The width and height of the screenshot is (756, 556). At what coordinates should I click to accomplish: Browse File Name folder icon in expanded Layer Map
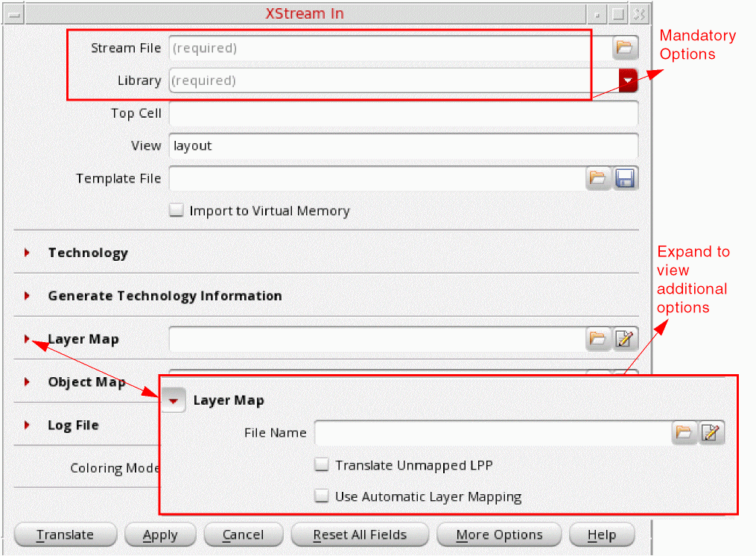pos(684,432)
